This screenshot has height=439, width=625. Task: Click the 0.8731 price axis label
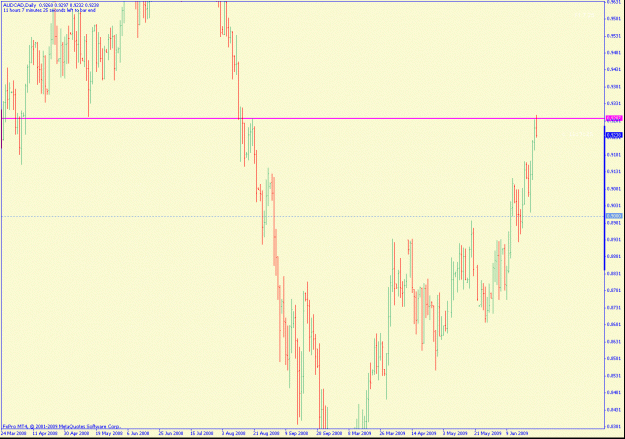(614, 308)
